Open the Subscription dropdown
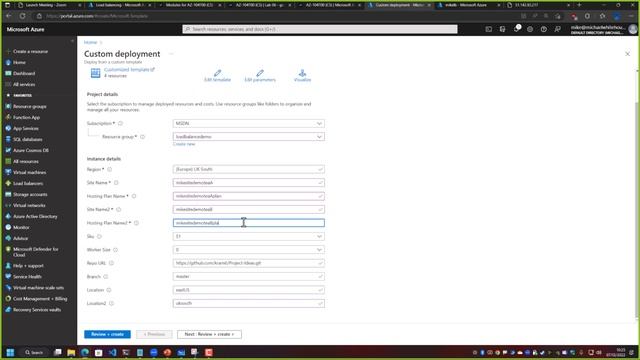This screenshot has width=640, height=360. coord(249,123)
